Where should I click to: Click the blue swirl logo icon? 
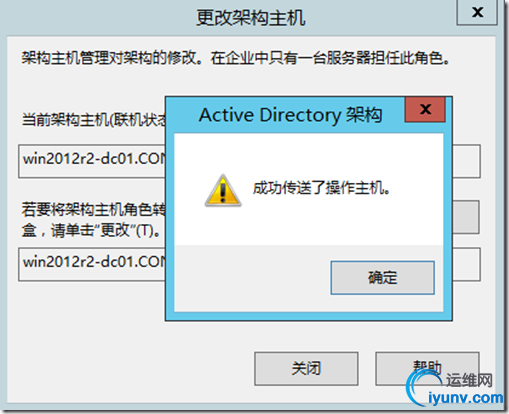[422, 389]
